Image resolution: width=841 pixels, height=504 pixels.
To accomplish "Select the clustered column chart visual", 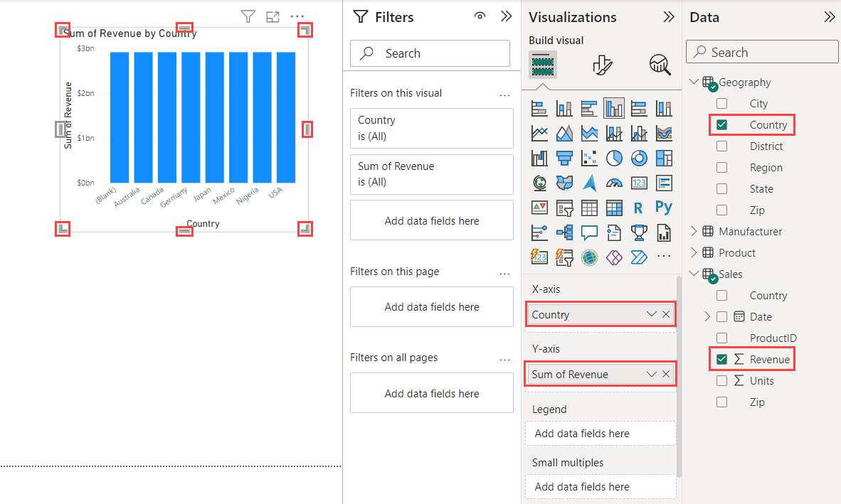I will [613, 109].
